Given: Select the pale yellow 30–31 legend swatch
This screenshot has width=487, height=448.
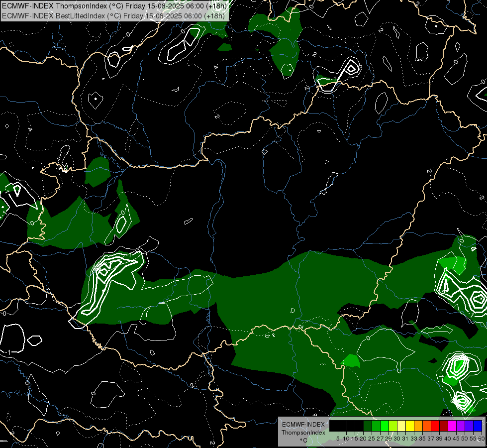Looking at the screenshot, I should pos(401,426).
